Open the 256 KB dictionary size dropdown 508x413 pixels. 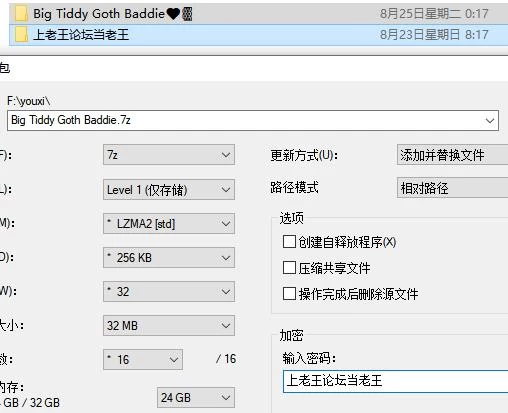click(169, 258)
